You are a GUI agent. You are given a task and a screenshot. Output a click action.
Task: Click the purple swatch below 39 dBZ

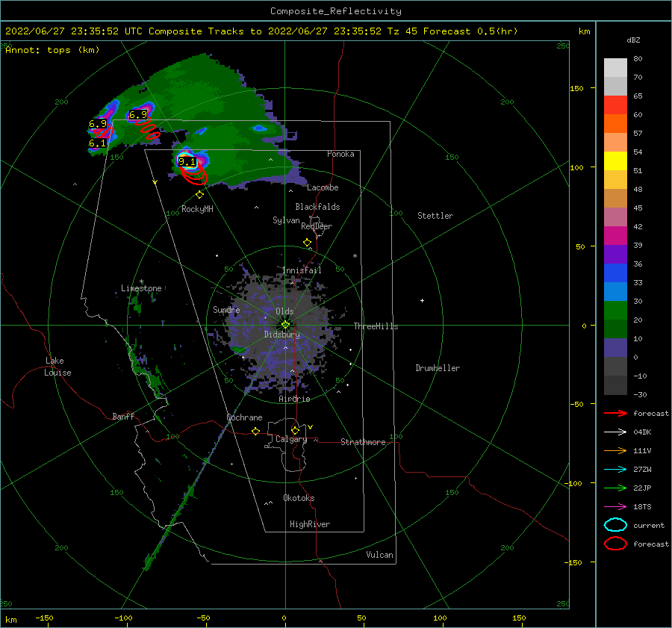coord(615,255)
